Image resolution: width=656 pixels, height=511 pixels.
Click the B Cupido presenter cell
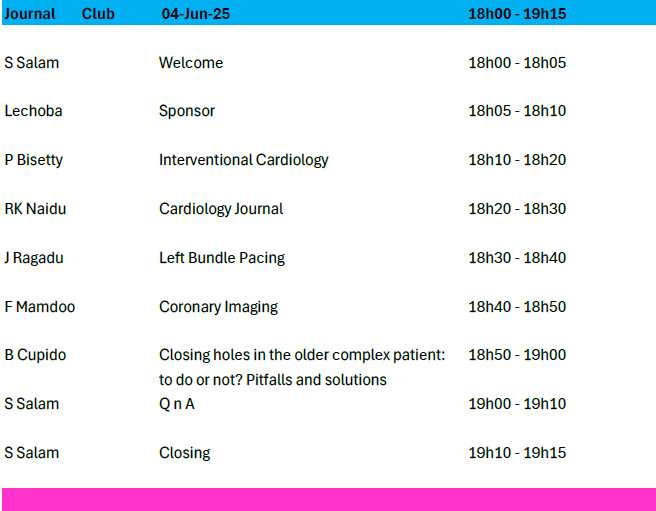[35, 355]
